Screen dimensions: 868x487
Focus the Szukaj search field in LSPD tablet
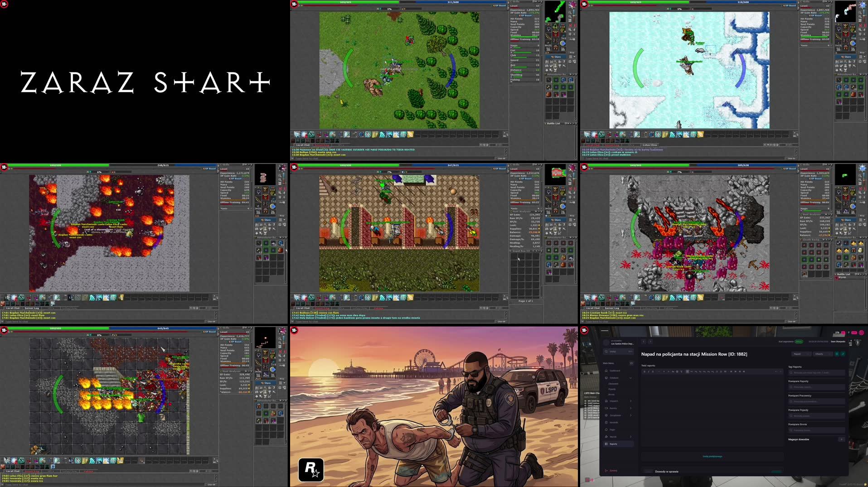pyautogui.click(x=619, y=352)
